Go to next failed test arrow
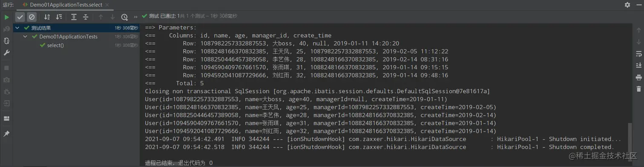 coord(112,17)
